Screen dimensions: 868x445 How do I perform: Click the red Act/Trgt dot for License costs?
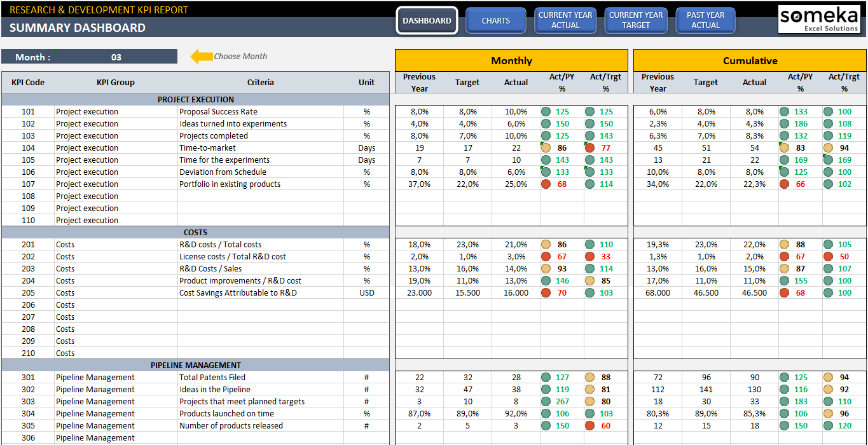(591, 256)
